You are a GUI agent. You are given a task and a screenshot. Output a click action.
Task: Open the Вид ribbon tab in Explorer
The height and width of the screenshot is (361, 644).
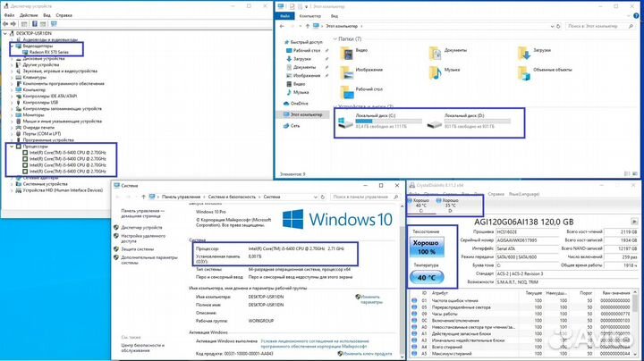(335, 16)
